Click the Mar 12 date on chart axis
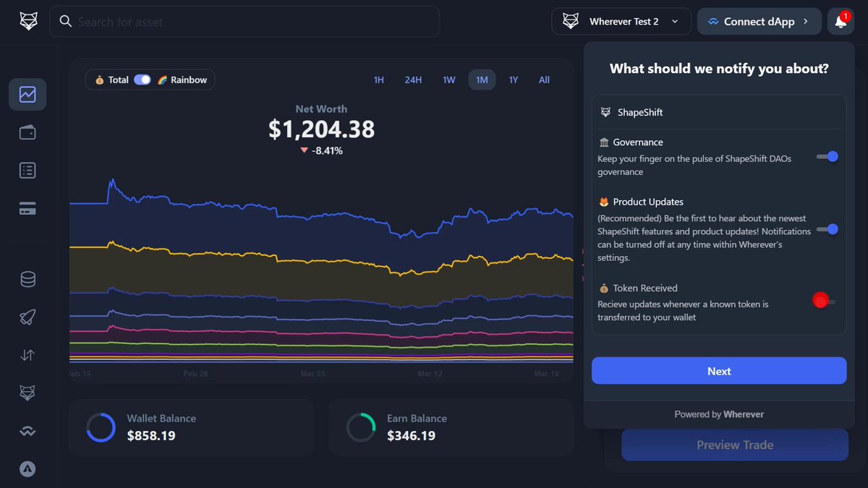 click(430, 374)
